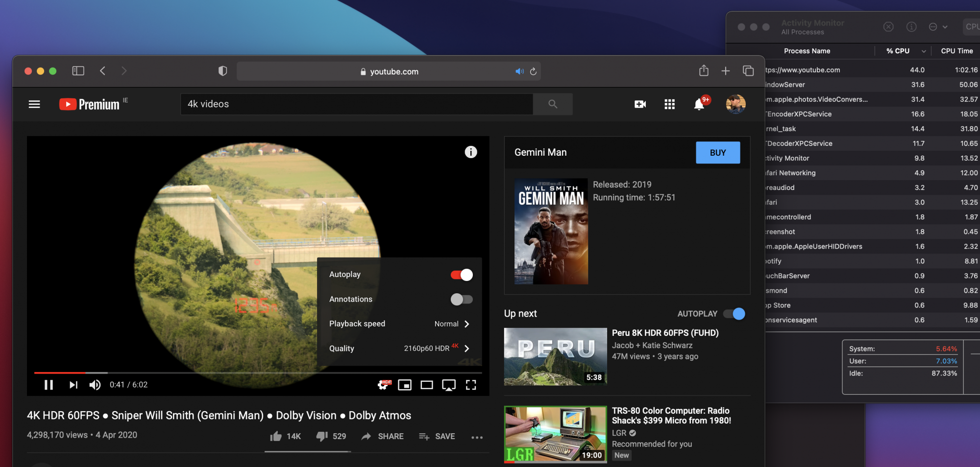980x467 pixels.
Task: Enter full screen video
Action: (x=471, y=385)
